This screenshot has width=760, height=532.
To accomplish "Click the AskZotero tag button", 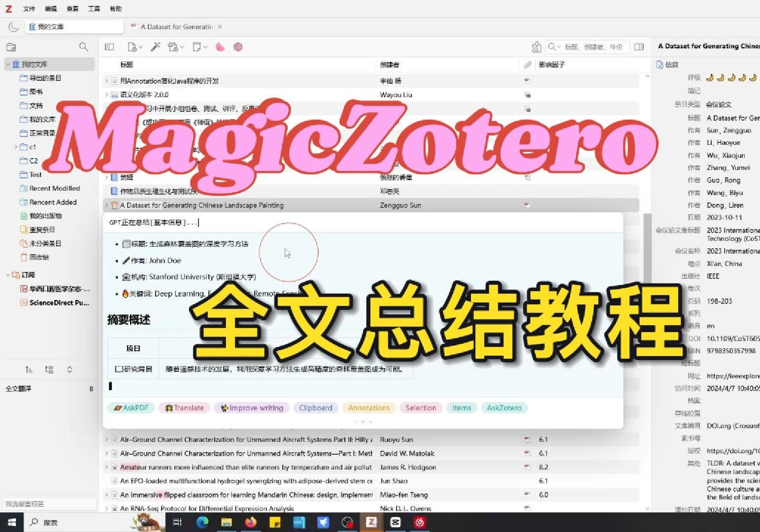I will [x=504, y=408].
